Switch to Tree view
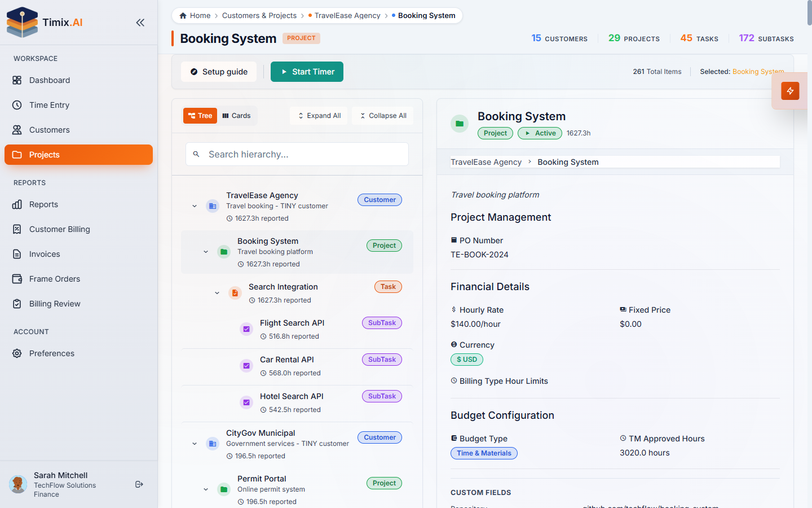Image resolution: width=812 pixels, height=508 pixels. tap(200, 116)
